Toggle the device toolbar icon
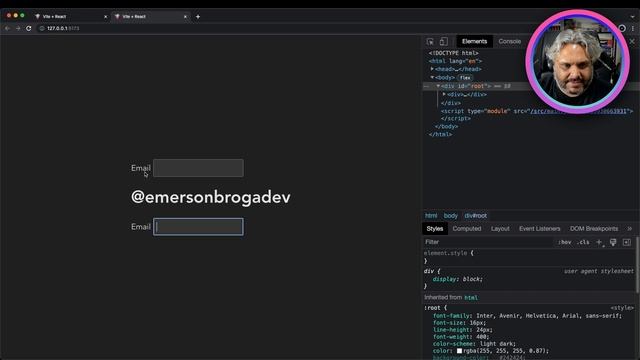This screenshot has height=360, width=640. [444, 42]
